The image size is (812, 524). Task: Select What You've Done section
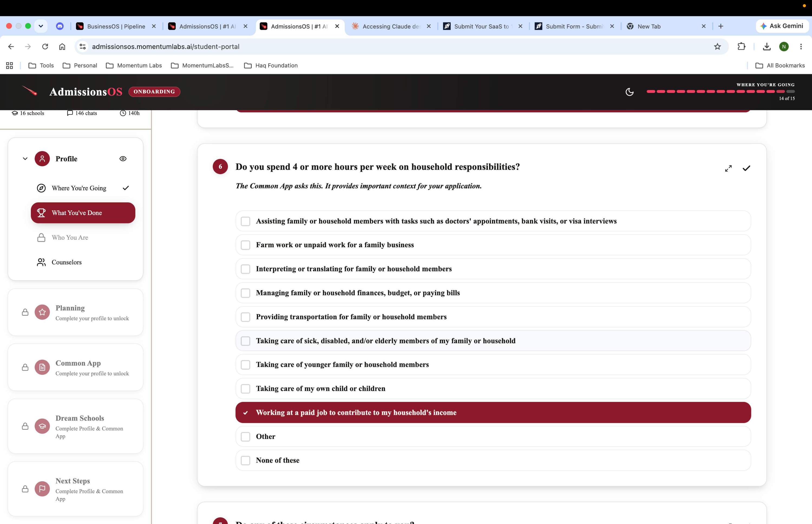coord(83,213)
